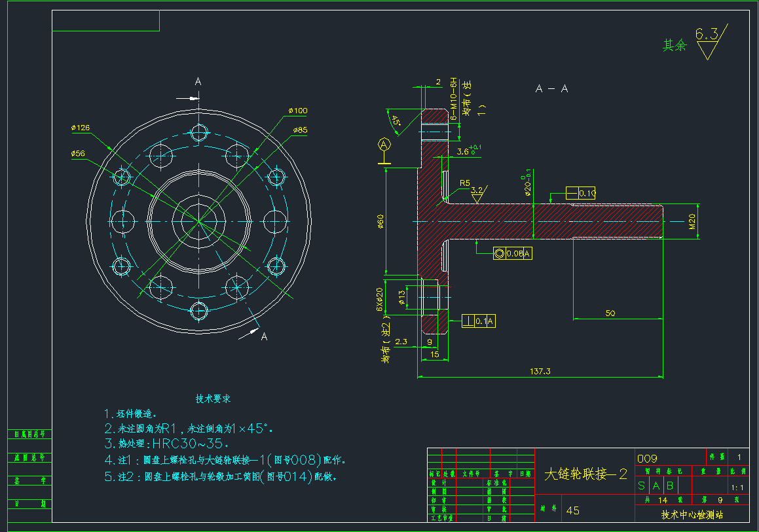Screen dimensions: 759x532
Task: Select the 137.3 overall length dimension
Action: (x=540, y=372)
